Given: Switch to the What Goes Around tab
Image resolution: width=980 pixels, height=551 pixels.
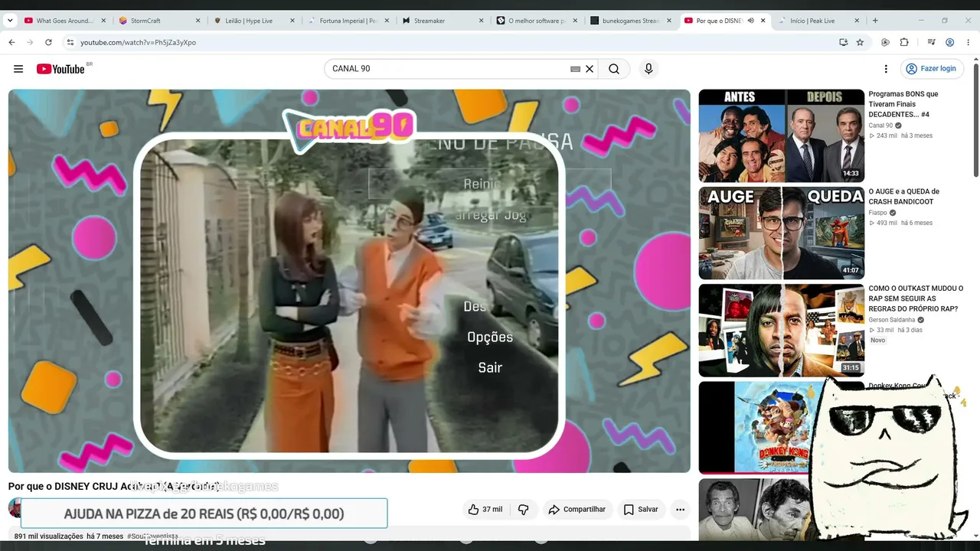Looking at the screenshot, I should [64, 21].
